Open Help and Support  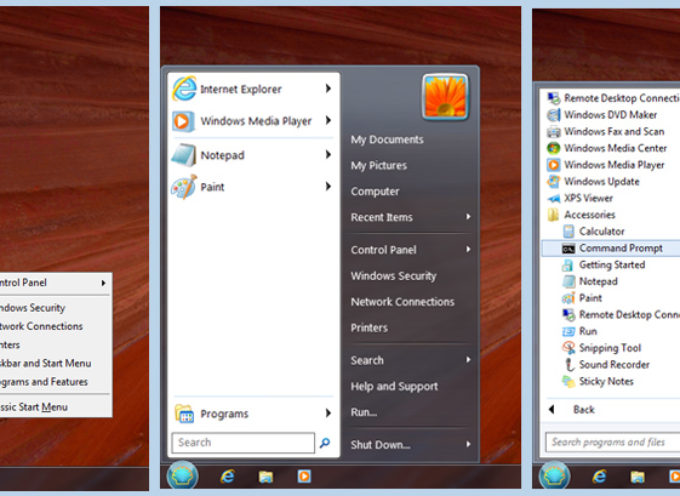point(394,386)
